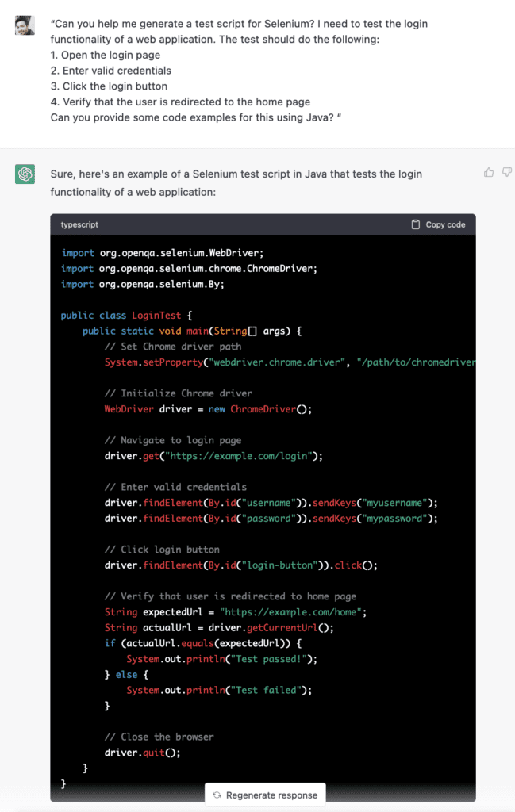515x812 pixels.
Task: Click the 'public class LoginTest' line
Action: point(126,315)
